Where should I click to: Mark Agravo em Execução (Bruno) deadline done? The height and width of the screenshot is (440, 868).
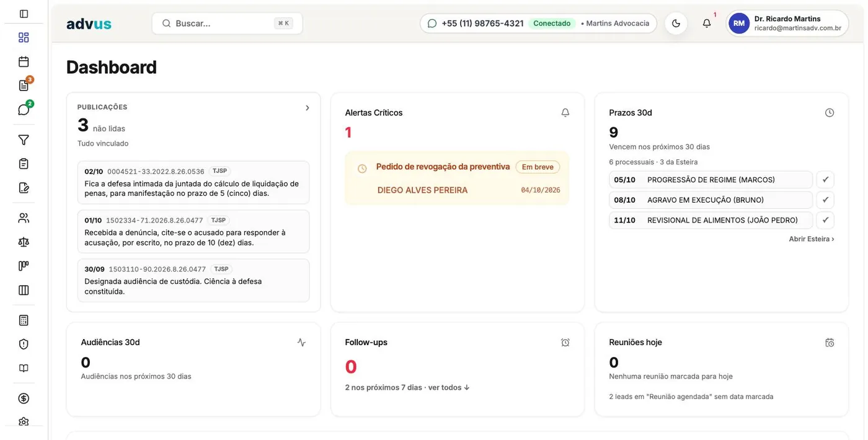tap(825, 200)
